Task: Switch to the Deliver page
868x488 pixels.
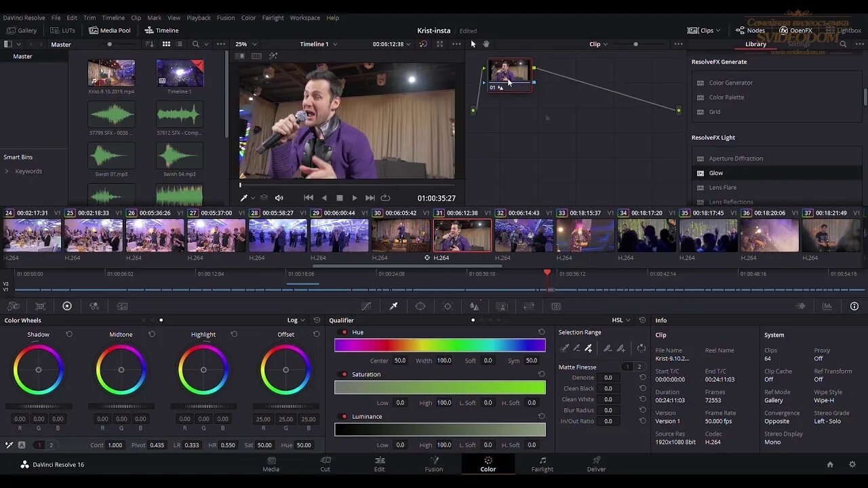Action: [597, 464]
